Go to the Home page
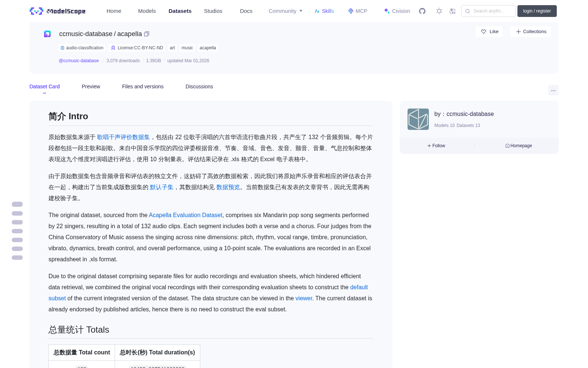 tap(114, 11)
